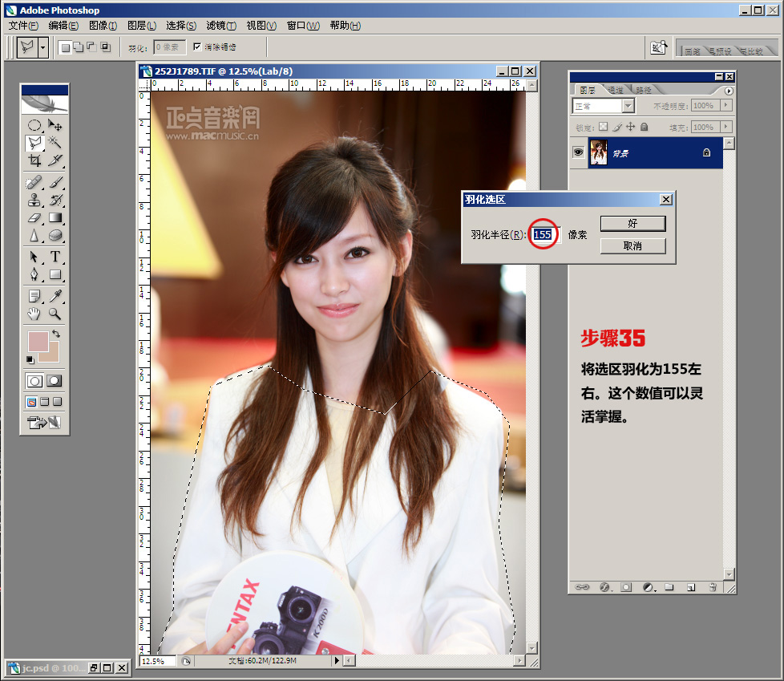Select the Horizontal Type tool
Viewport: 784px width, 681px height.
click(x=55, y=257)
